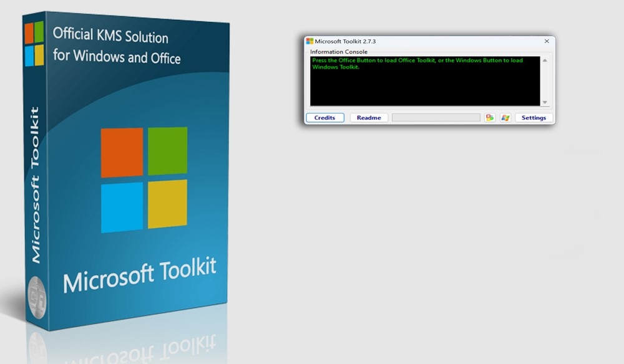Screen dimensions: 624x364
Task: Click the Windows button to load Windows Toolkit
Action: [x=506, y=117]
